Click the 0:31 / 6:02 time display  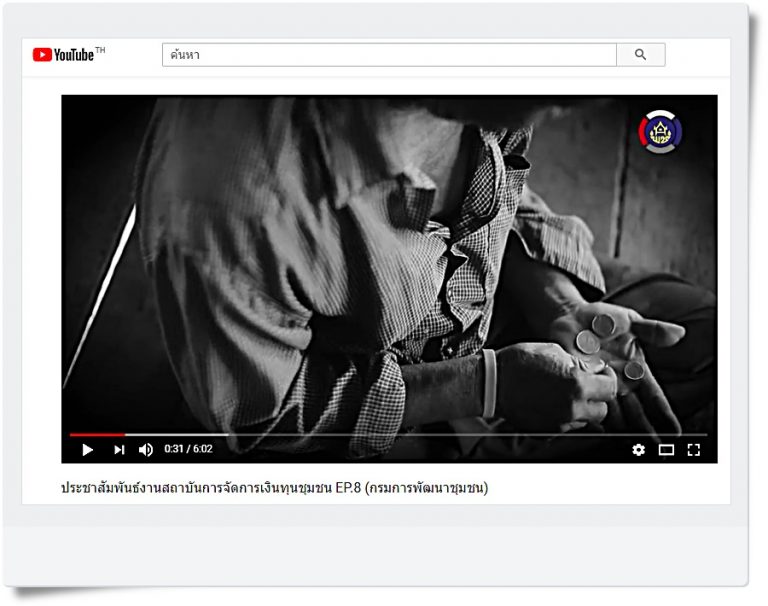[x=188, y=450]
